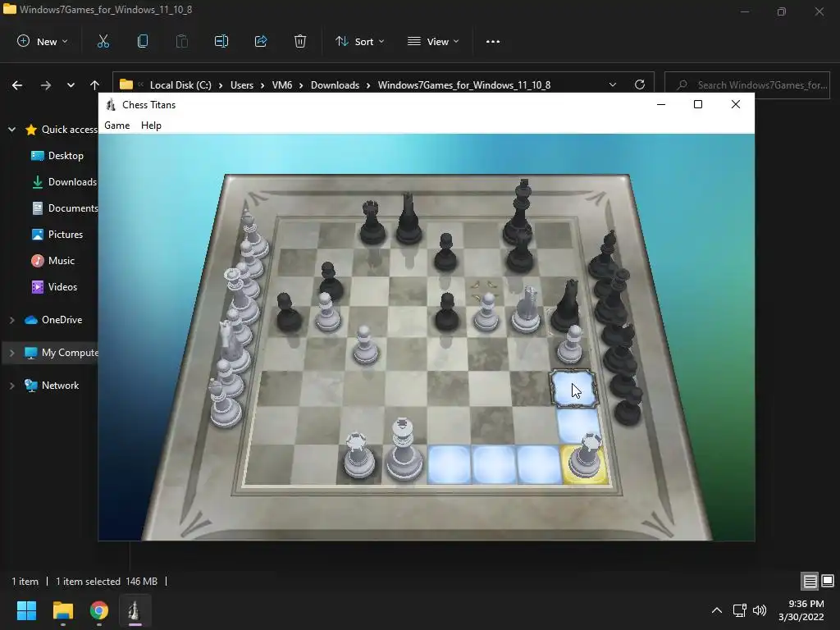The image size is (840, 630).
Task: Open Pictures in the sidebar
Action: [57, 234]
